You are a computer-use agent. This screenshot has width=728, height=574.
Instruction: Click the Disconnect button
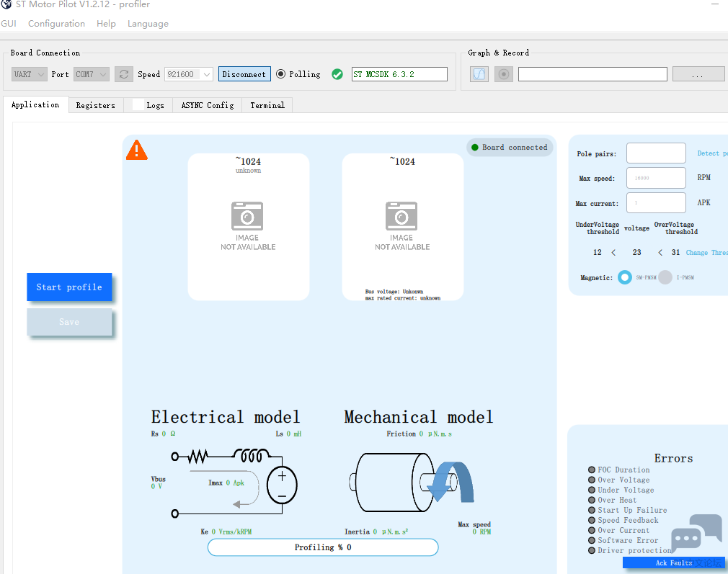click(x=244, y=74)
